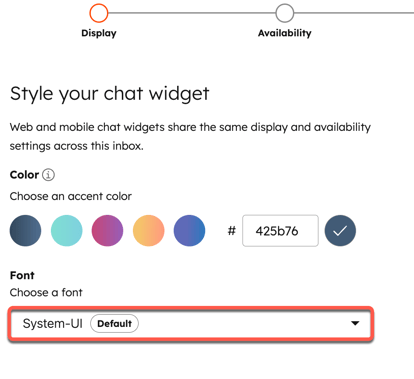Viewport: 414px width, 379px height.
Task: Open the font dropdown arrow
Action: 355,323
